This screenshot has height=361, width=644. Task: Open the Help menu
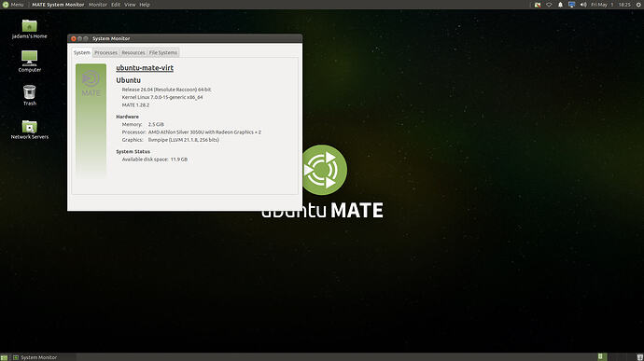145,5
